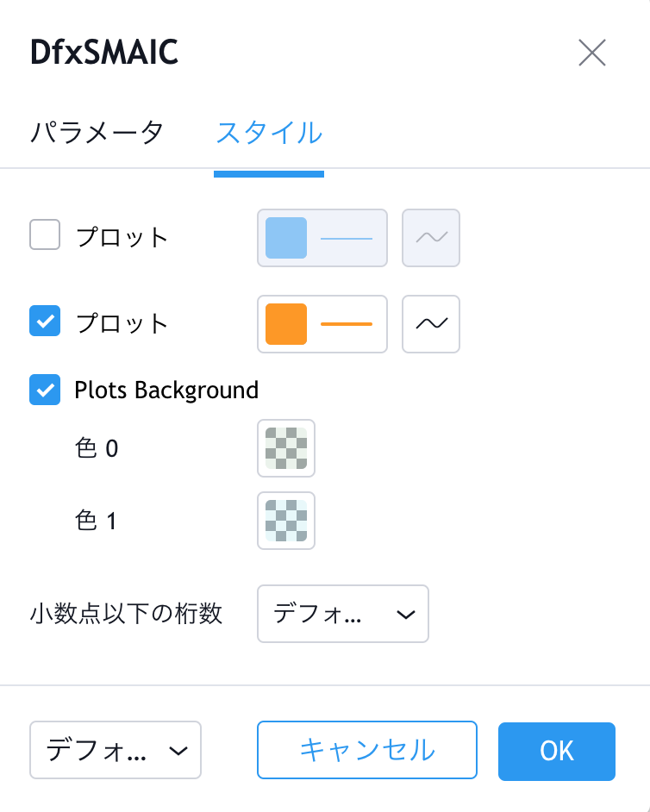The height and width of the screenshot is (812, 650).
Task: Click the checkmark beside Plots Background
Action: pyautogui.click(x=45, y=390)
